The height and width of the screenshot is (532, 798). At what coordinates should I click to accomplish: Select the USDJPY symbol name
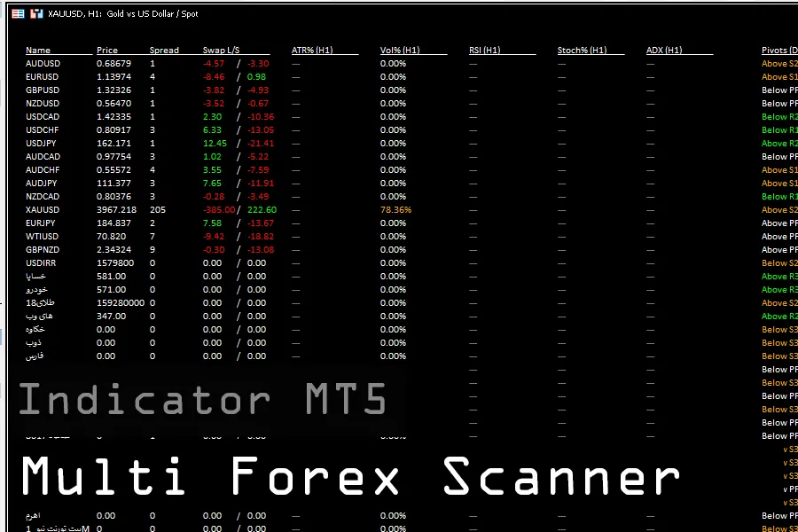click(41, 143)
